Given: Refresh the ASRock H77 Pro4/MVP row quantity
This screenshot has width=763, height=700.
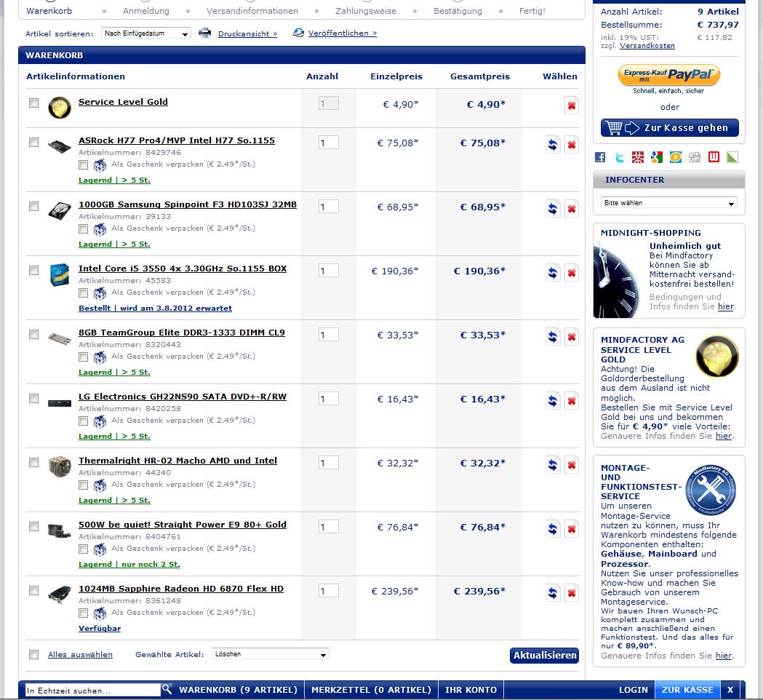Looking at the screenshot, I should (553, 145).
